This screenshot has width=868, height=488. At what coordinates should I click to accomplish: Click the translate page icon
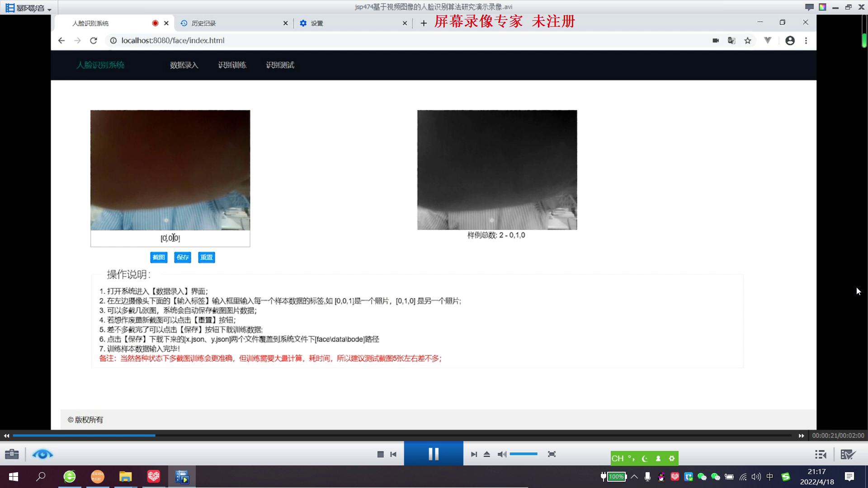click(731, 41)
